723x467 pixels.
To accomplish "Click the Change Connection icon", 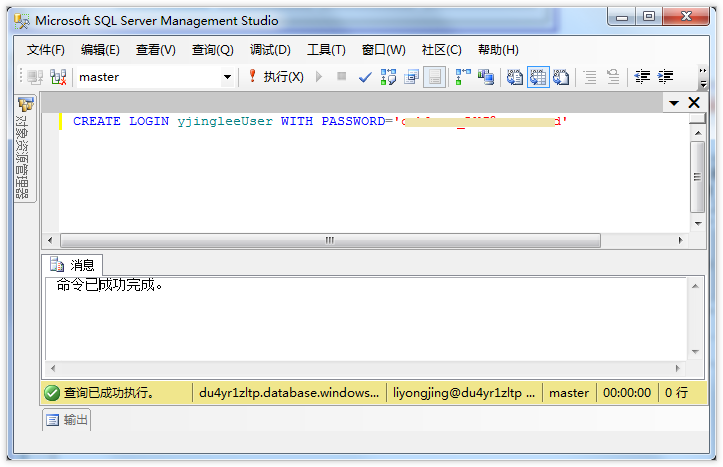I will point(59,77).
